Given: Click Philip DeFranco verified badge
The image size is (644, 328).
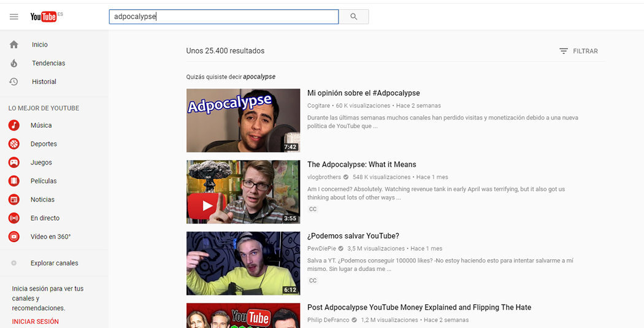Looking at the screenshot, I should [x=354, y=320].
